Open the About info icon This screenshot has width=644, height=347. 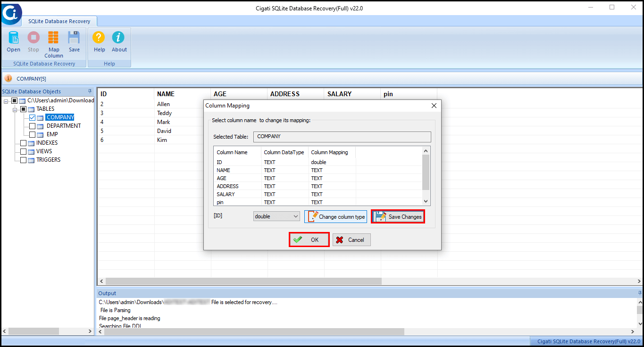click(119, 38)
